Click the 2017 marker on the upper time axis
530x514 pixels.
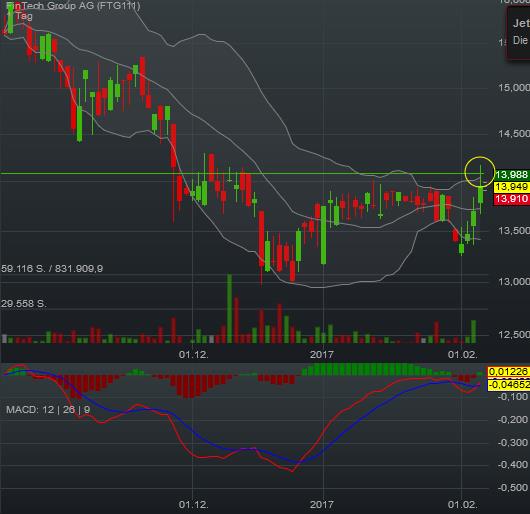321,354
